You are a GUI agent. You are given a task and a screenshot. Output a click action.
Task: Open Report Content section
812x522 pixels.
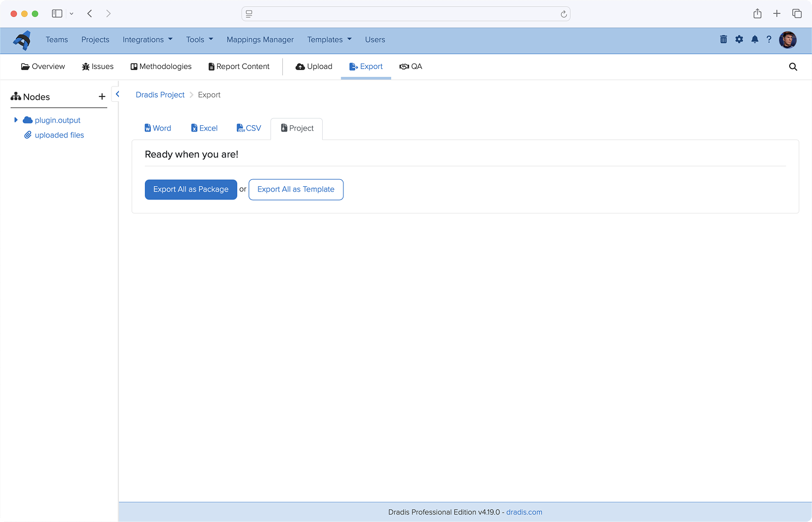pos(239,67)
